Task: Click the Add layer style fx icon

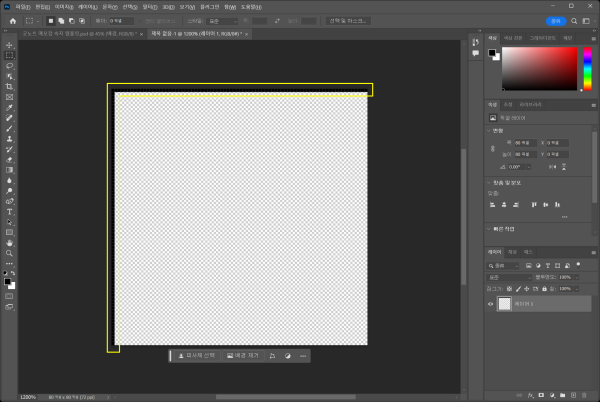Action: pyautogui.click(x=531, y=395)
